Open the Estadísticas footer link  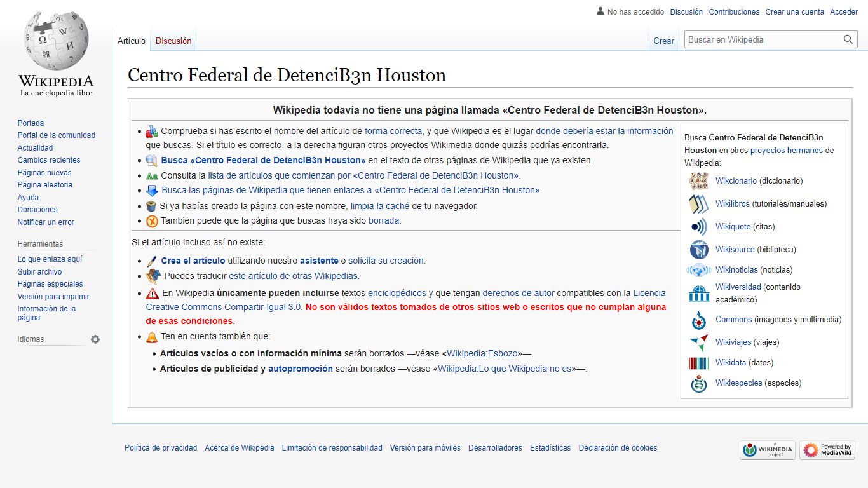coord(550,448)
